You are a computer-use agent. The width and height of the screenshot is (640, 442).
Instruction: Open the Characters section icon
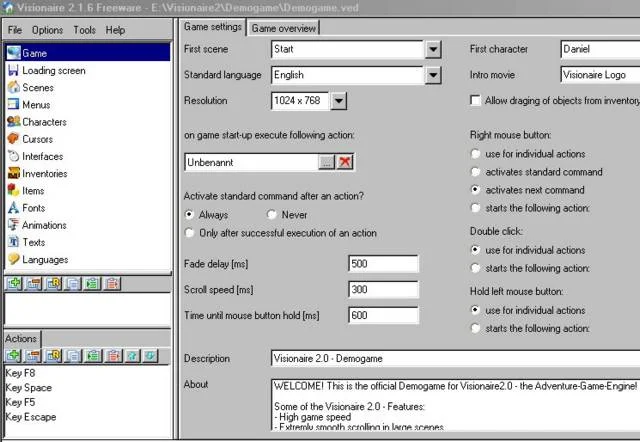coord(13,121)
